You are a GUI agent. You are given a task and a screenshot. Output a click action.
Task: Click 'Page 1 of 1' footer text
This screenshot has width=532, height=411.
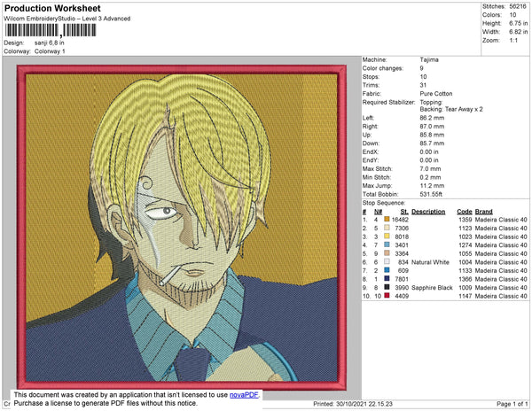pyautogui.click(x=512, y=404)
